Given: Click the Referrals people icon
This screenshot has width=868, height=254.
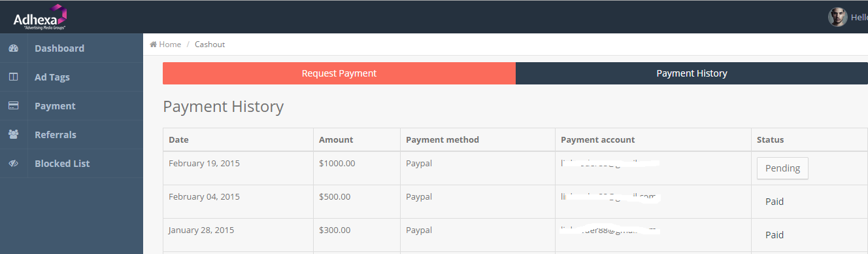Looking at the screenshot, I should coord(13,135).
